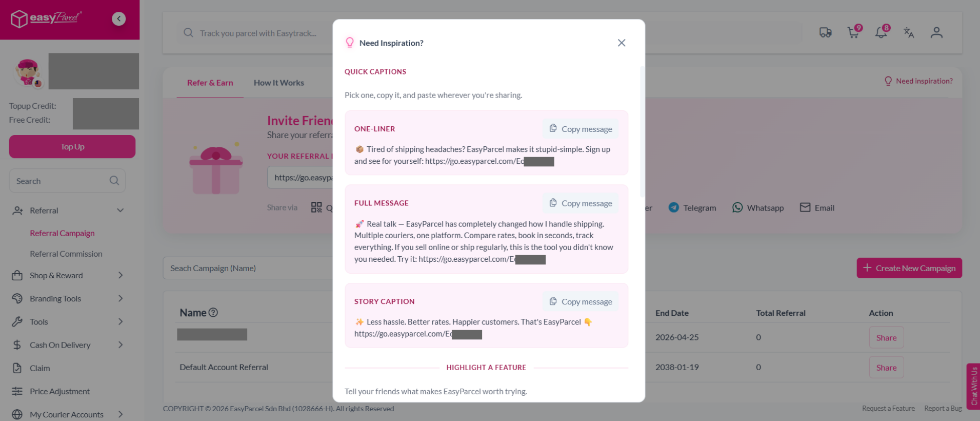
Task: Copy the Story Caption message
Action: pyautogui.click(x=581, y=301)
